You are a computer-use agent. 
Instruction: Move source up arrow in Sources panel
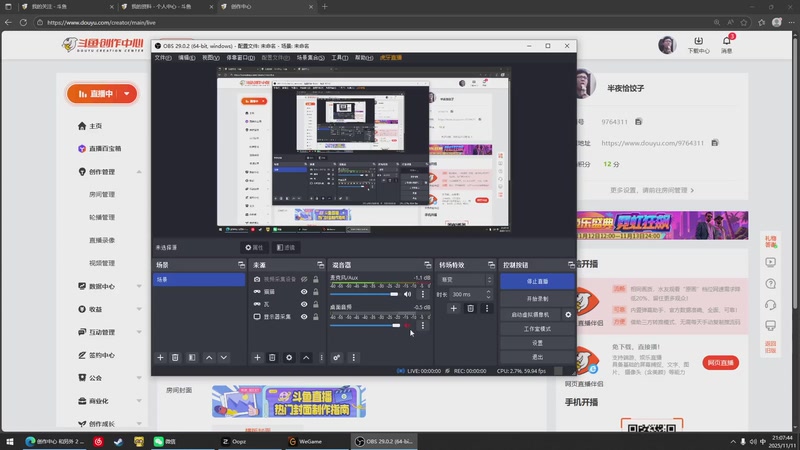point(306,358)
